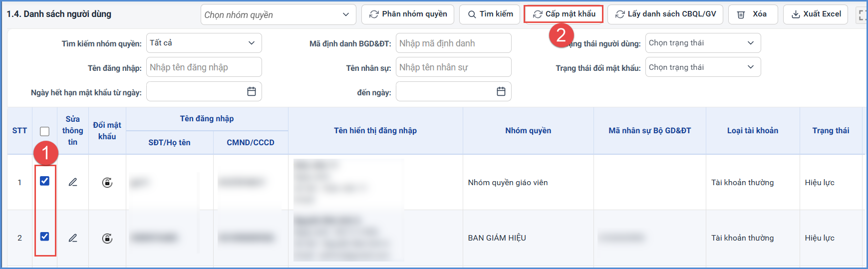868x269 pixels.
Task: Click edit pencil icon in row 1
Action: tap(73, 182)
